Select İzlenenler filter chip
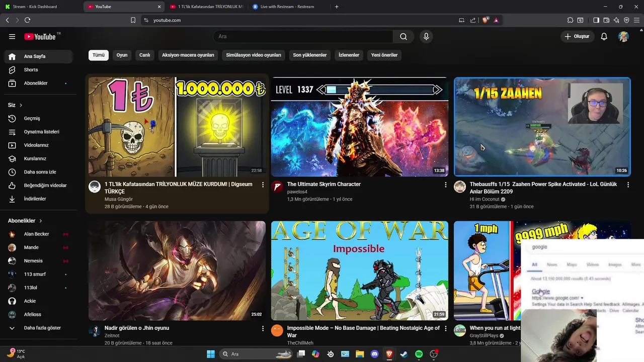The height and width of the screenshot is (362, 644). click(x=349, y=55)
